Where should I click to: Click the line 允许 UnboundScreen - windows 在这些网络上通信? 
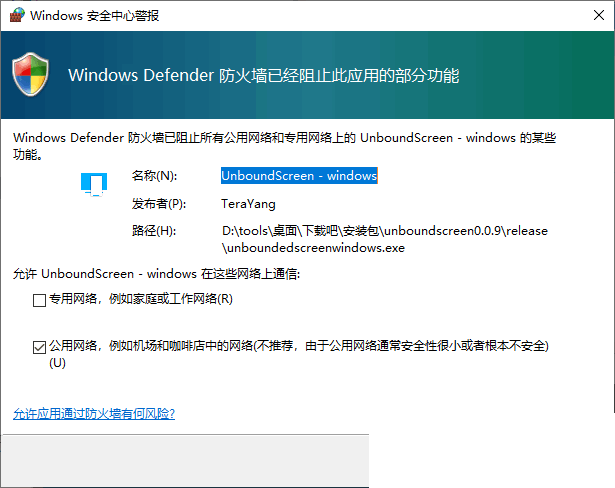click(156, 273)
